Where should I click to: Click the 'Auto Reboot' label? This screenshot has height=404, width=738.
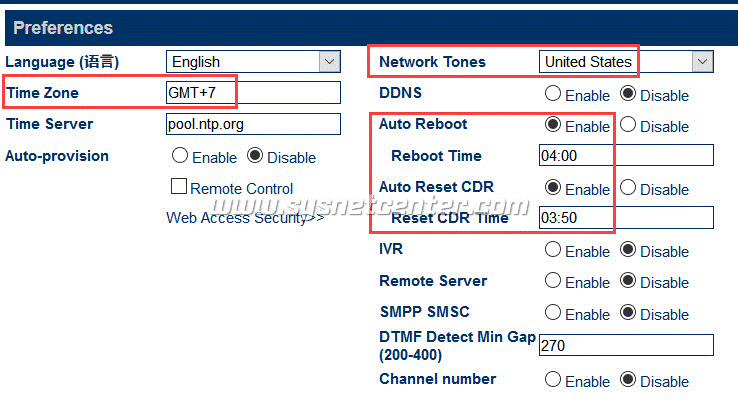tap(423, 124)
